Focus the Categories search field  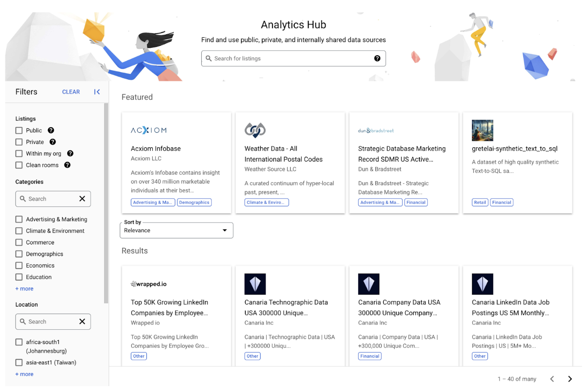coord(53,199)
